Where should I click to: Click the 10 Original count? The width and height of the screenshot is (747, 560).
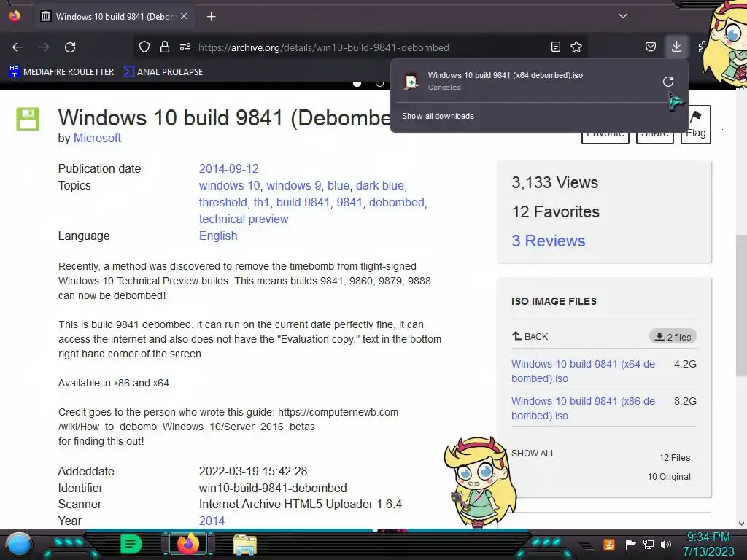pyautogui.click(x=669, y=477)
